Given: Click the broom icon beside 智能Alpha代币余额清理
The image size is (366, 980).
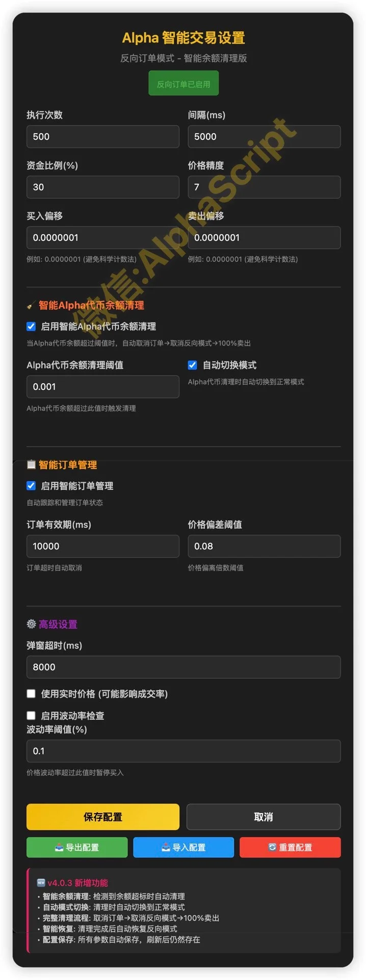Looking at the screenshot, I should pos(31,306).
